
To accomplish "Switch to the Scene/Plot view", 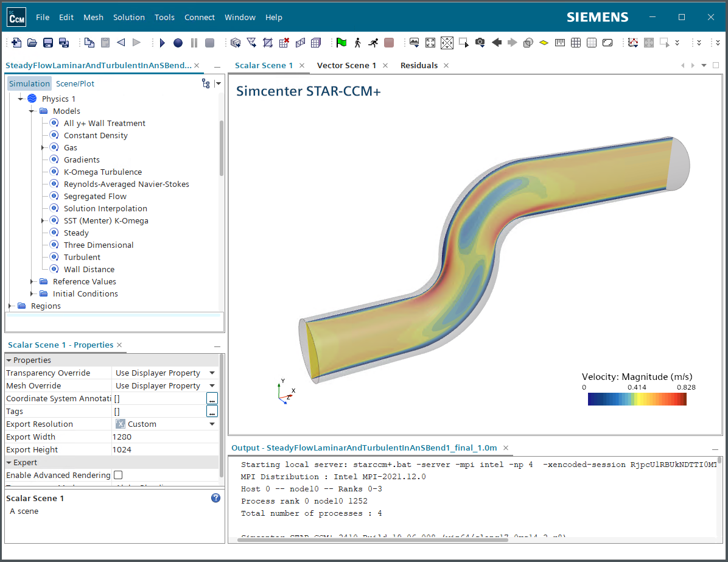I will [x=75, y=83].
